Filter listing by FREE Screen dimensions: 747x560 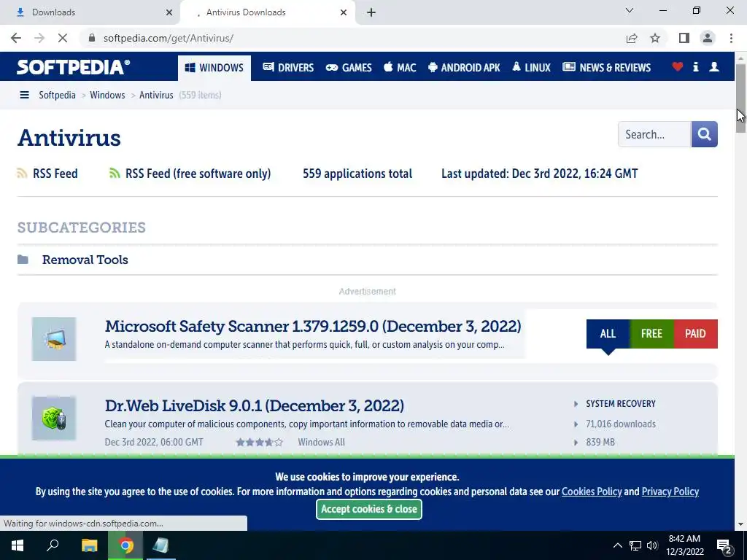coord(651,334)
